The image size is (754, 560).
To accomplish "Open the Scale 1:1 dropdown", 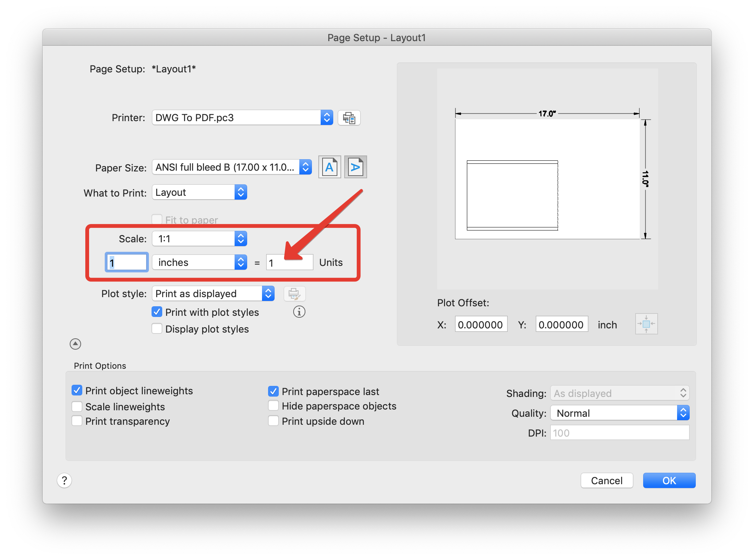I will point(199,239).
